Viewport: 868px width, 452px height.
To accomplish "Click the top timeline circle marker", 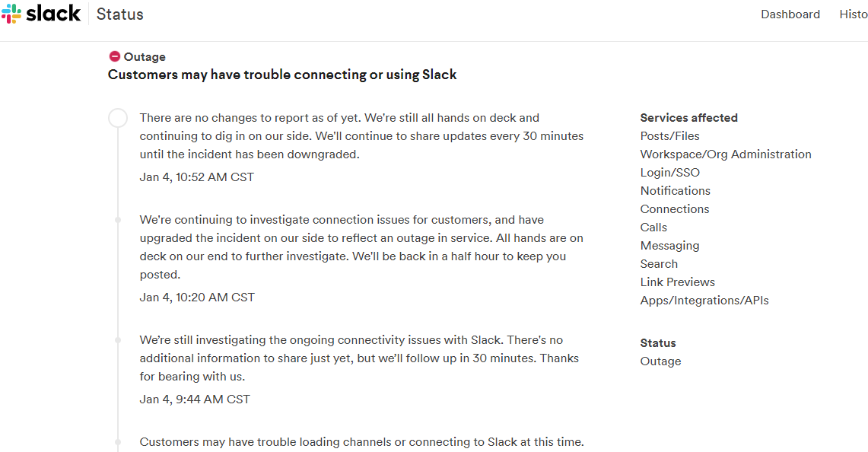I will 118,118.
